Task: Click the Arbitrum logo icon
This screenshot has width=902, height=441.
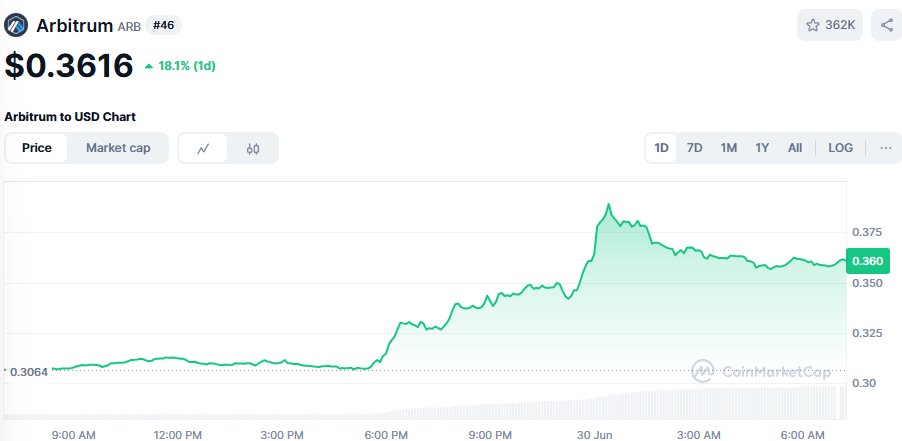Action: (16, 25)
